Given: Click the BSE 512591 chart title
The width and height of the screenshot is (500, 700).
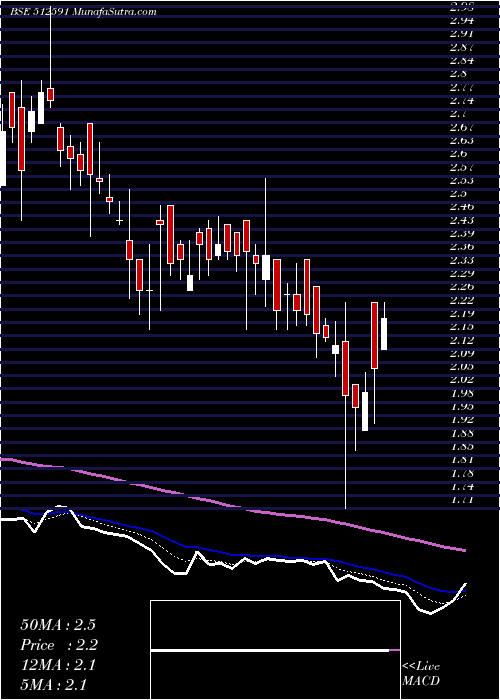Looking at the screenshot, I should [x=84, y=12].
